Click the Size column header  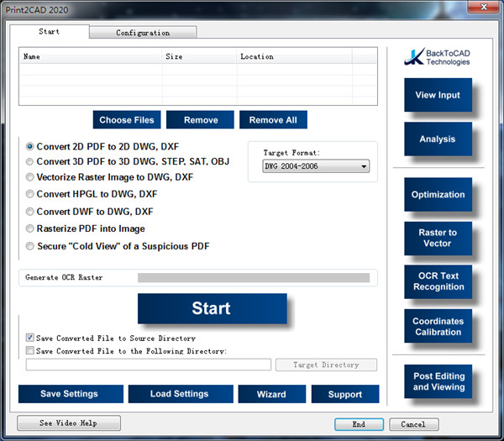(x=200, y=56)
